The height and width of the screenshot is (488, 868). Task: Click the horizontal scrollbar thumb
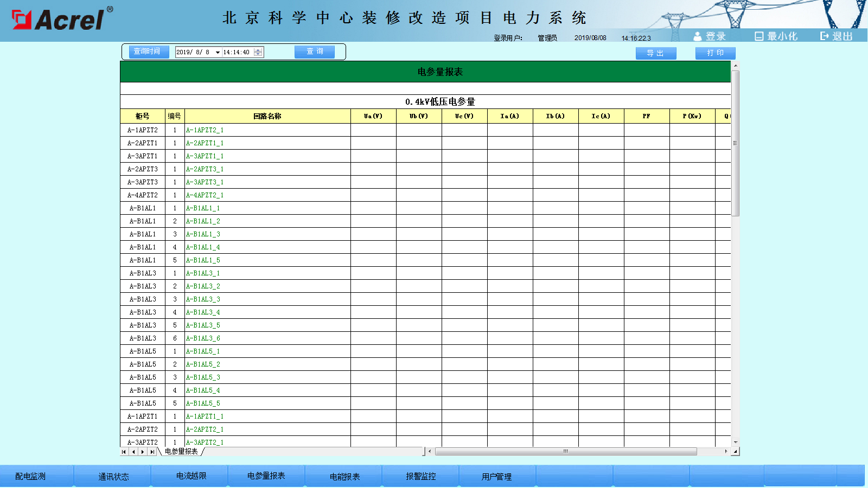coord(565,451)
